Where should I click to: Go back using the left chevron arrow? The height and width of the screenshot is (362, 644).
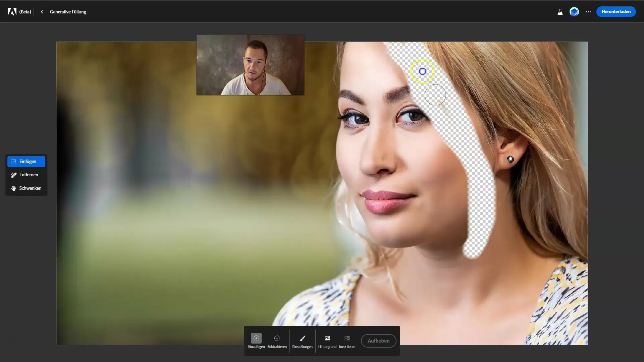click(42, 12)
